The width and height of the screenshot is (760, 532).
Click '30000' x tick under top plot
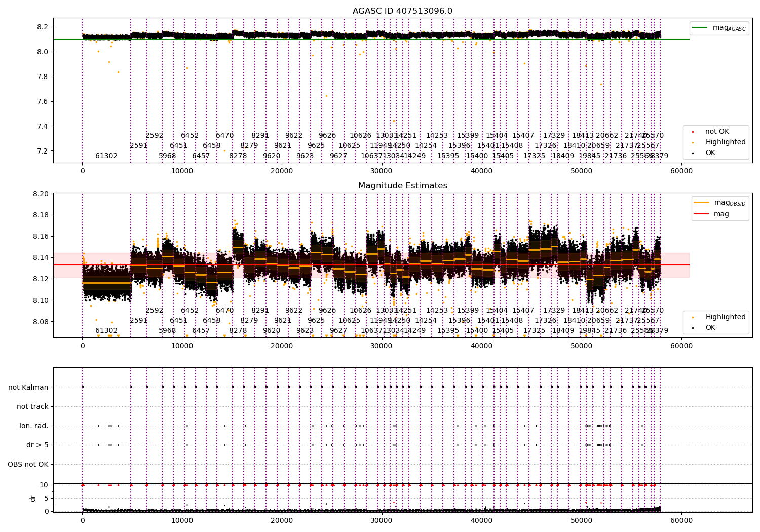coord(382,171)
